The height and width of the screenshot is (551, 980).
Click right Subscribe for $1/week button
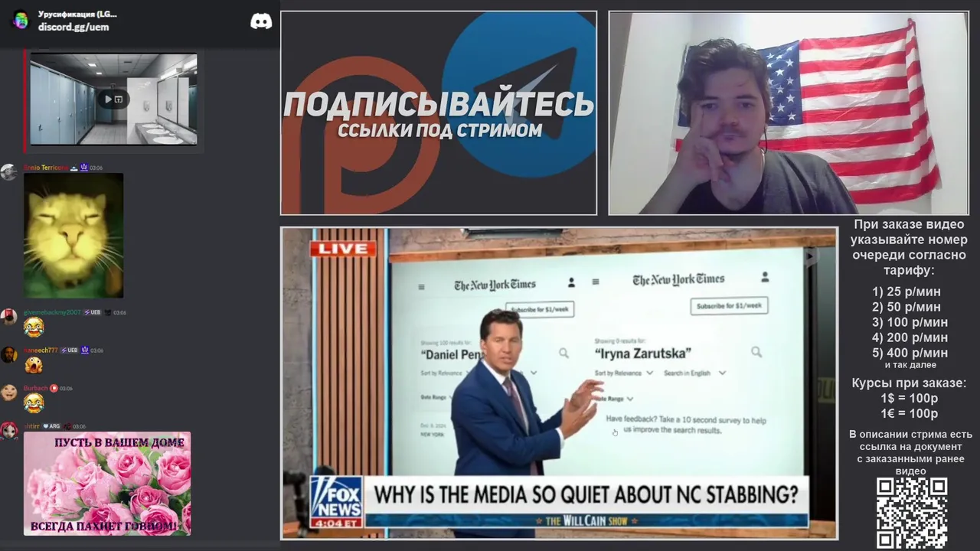tap(729, 305)
